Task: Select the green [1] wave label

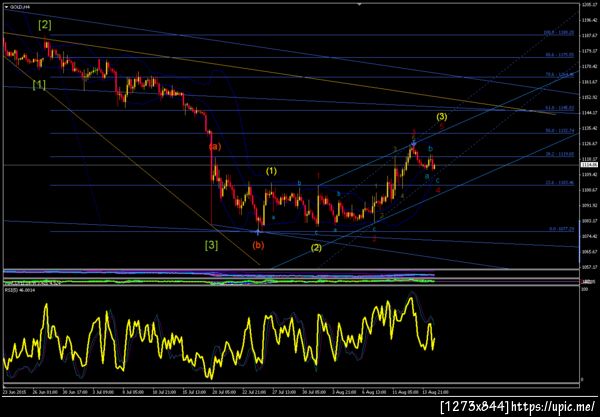Action: click(39, 85)
